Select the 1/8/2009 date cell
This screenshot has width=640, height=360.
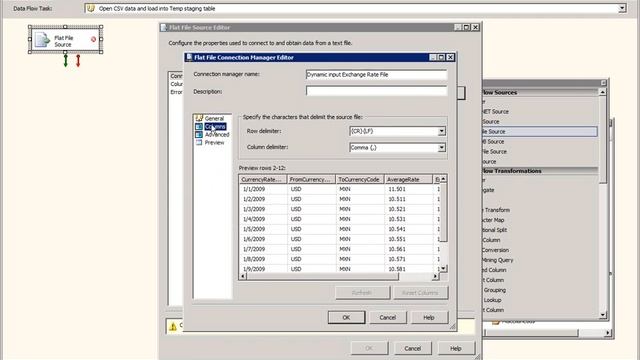[x=263, y=259]
